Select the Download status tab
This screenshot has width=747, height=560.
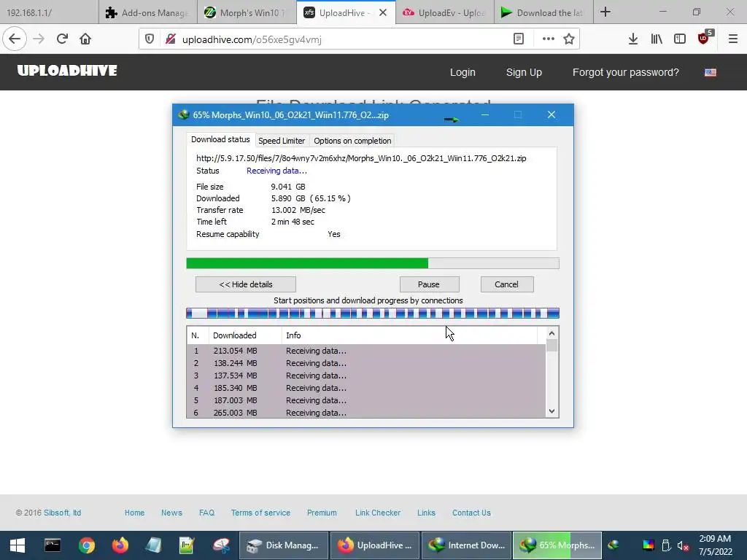pyautogui.click(x=220, y=139)
